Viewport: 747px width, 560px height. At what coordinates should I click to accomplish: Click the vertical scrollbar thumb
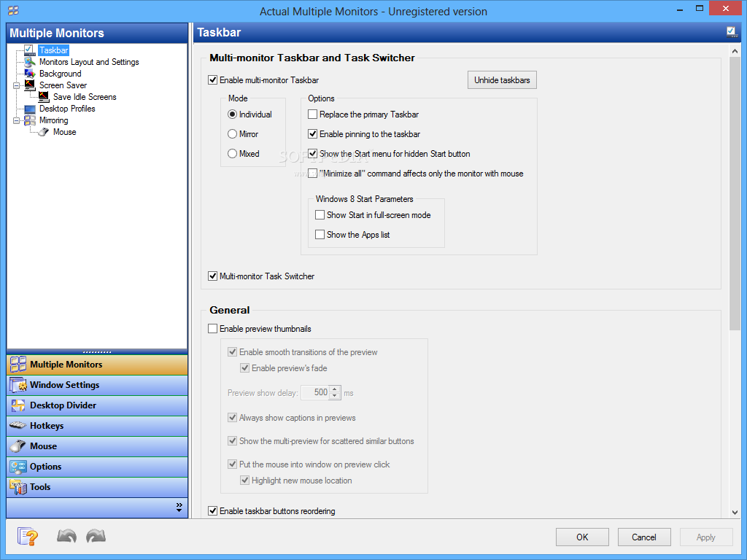(x=735, y=193)
